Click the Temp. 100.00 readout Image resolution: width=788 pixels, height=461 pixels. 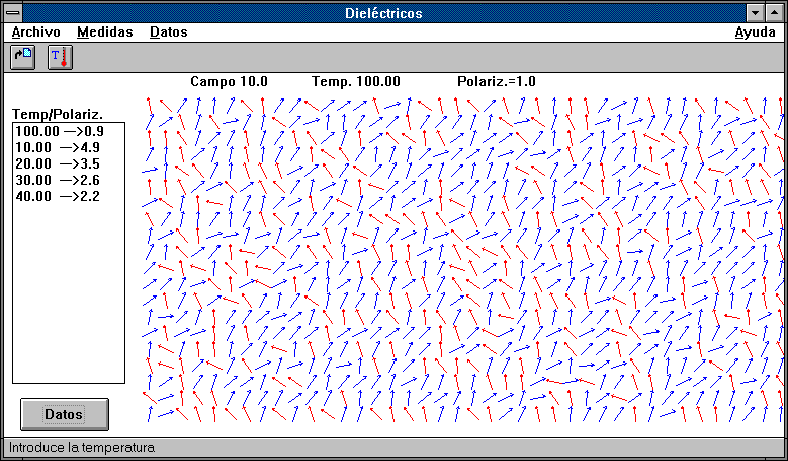click(356, 81)
